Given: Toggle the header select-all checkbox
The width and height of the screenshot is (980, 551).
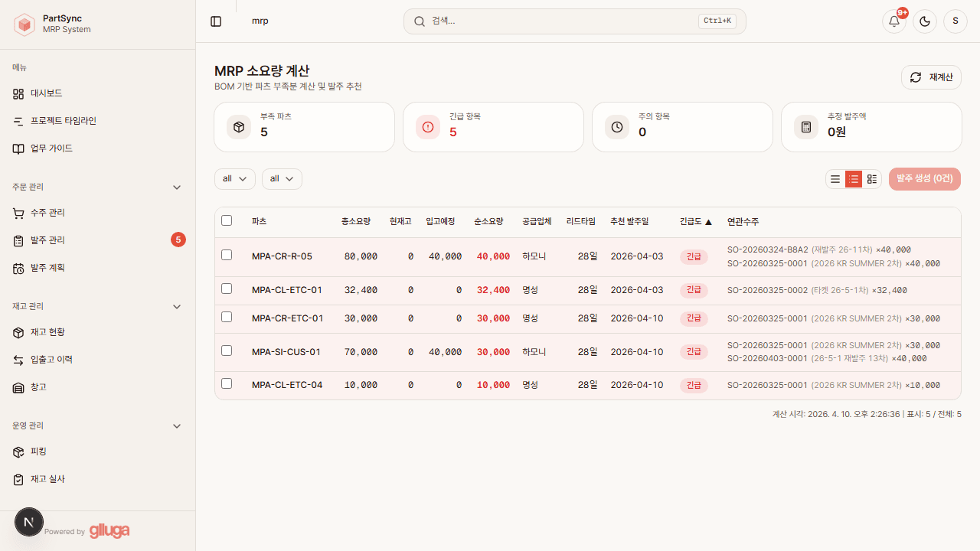Looking at the screenshot, I should (x=227, y=220).
